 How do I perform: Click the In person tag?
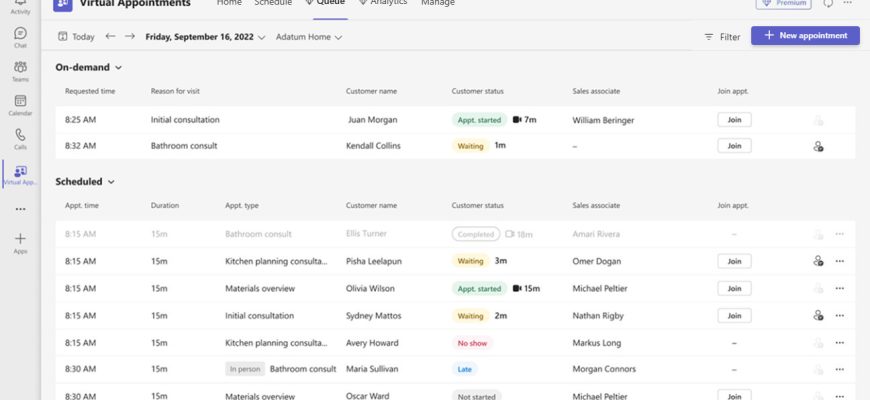coord(245,369)
